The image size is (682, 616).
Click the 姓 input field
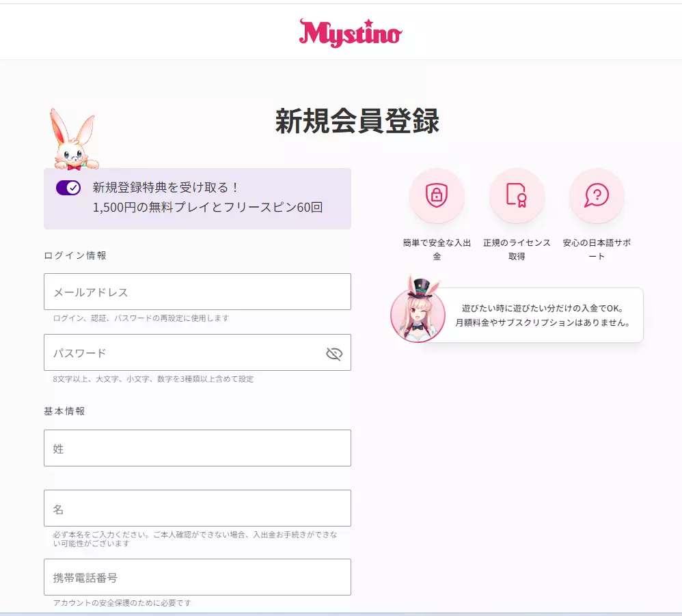[197, 448]
